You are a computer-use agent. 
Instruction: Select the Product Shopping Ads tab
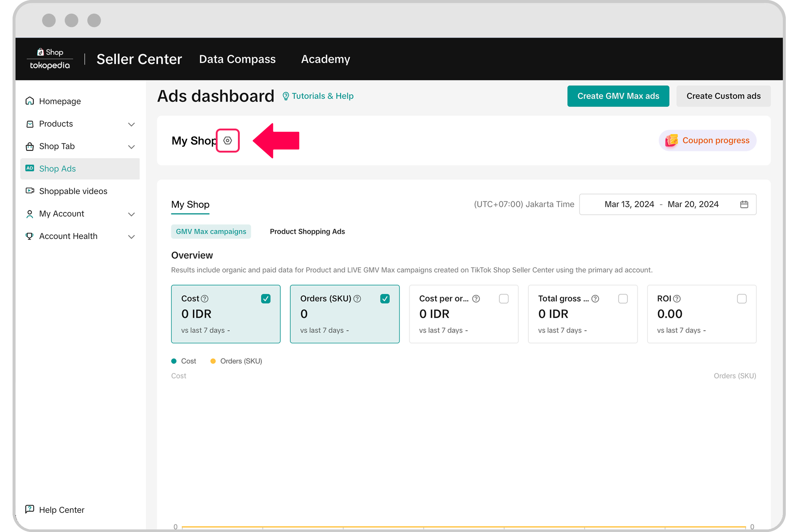coord(307,232)
